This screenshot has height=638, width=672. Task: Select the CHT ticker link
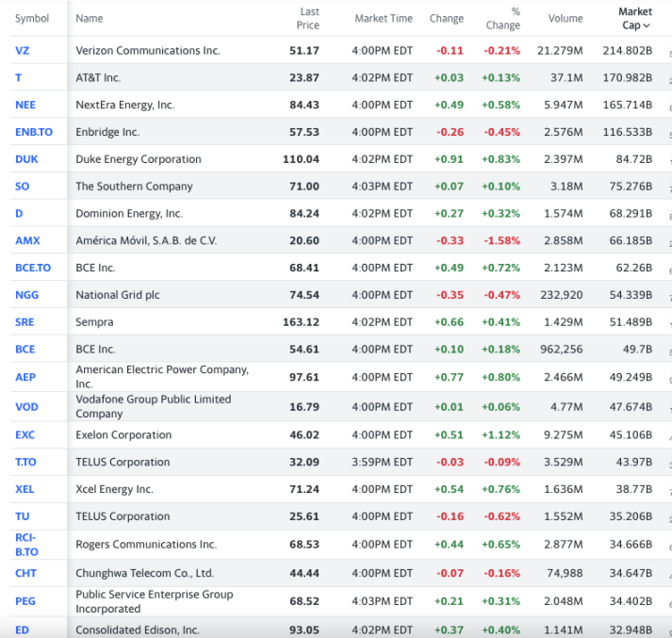coord(25,573)
